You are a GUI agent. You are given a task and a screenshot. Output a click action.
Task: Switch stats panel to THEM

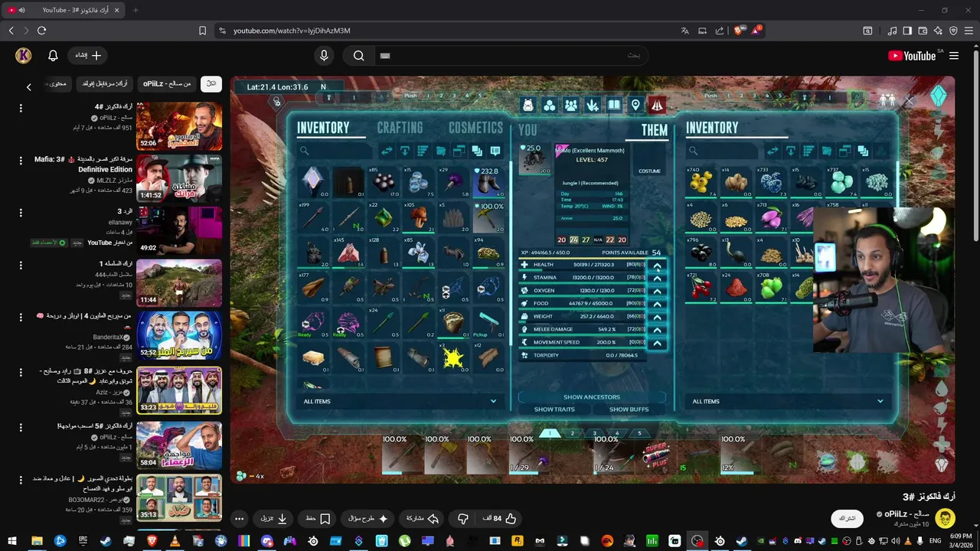[x=655, y=130]
